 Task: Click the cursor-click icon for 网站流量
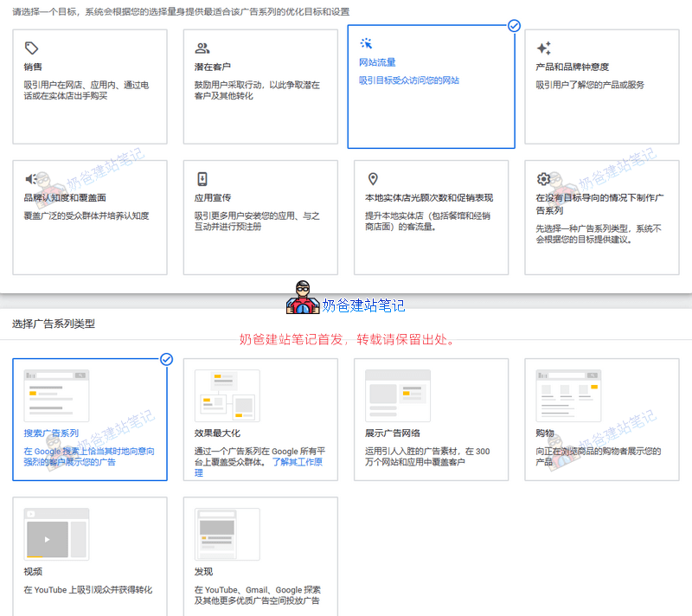coord(366,43)
